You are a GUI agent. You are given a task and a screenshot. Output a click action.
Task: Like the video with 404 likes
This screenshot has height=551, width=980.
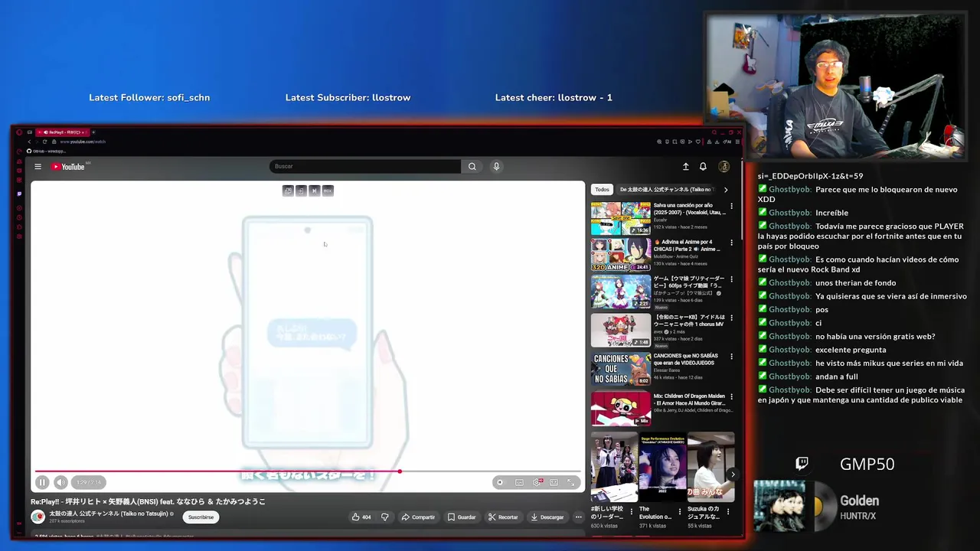coord(361,517)
